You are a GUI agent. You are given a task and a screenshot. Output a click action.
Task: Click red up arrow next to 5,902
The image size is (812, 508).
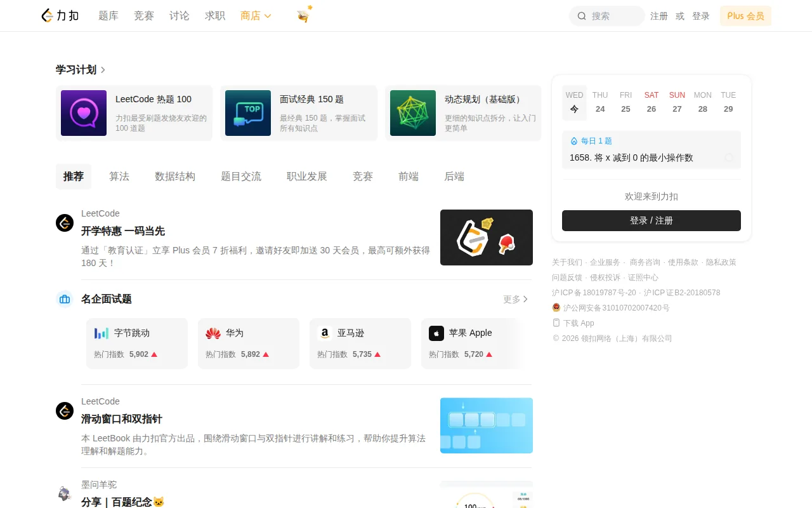[154, 354]
